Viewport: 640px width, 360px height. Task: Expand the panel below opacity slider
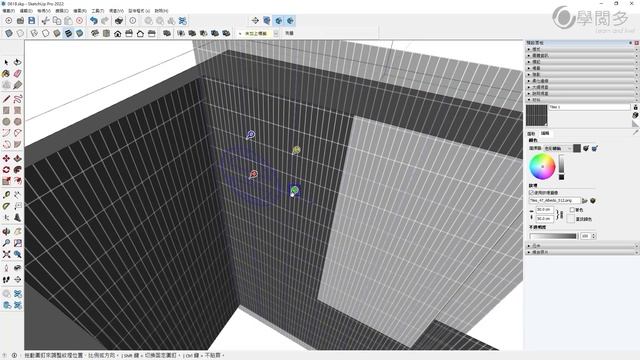point(581,246)
